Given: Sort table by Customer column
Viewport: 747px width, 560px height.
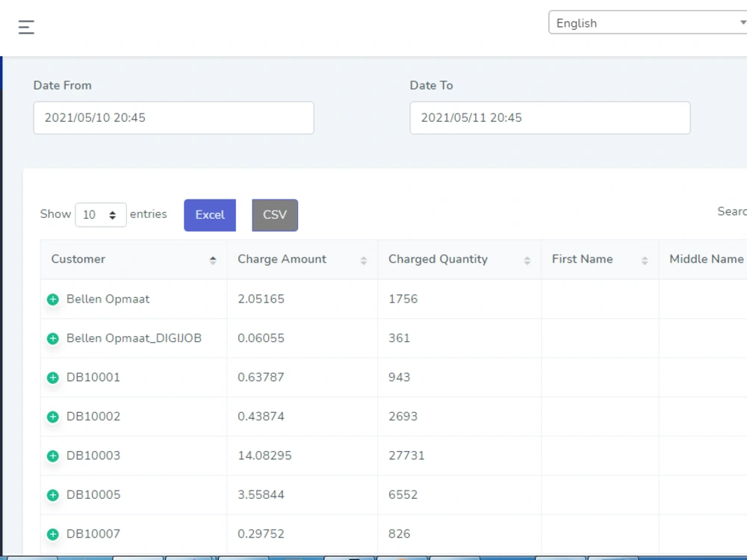Looking at the screenshot, I should 134,260.
